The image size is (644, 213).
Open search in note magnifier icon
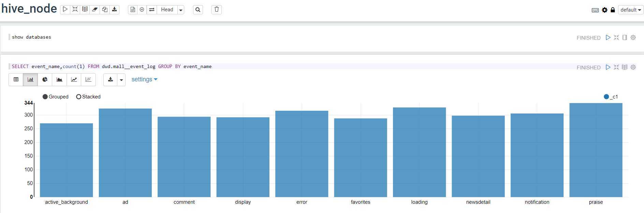(x=198, y=10)
